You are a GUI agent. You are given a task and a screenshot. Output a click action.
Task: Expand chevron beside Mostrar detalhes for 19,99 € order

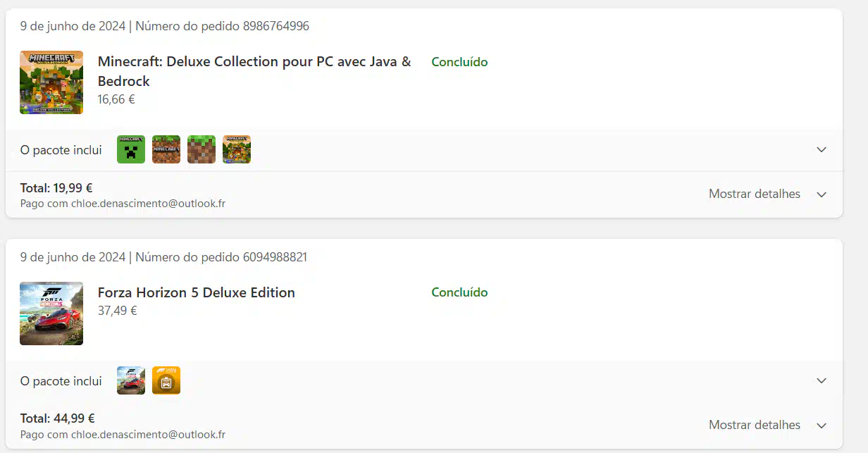(x=821, y=194)
